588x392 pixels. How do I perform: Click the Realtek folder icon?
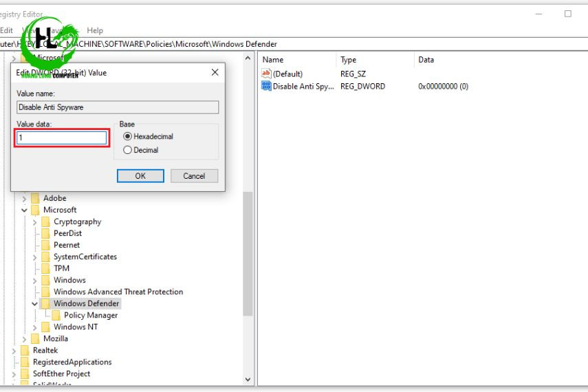point(25,350)
